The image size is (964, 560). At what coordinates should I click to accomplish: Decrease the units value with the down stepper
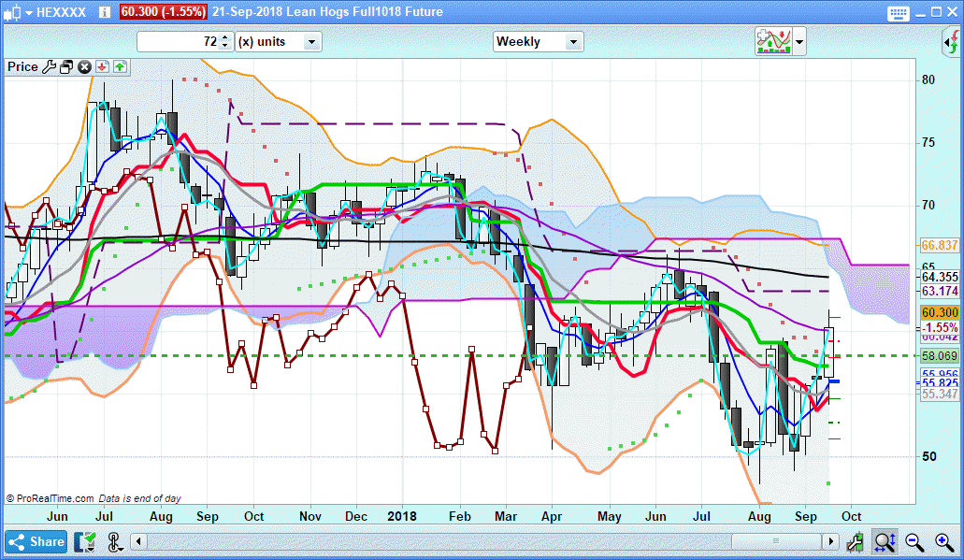(225, 46)
